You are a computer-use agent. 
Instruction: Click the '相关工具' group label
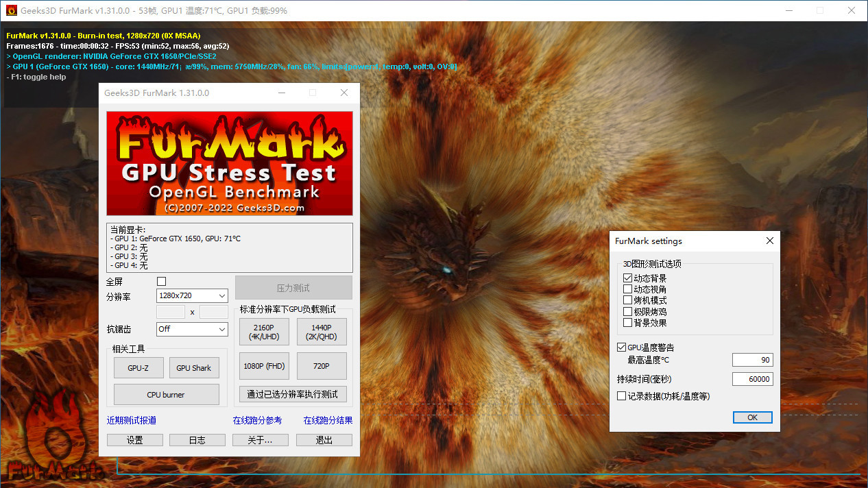(x=129, y=349)
